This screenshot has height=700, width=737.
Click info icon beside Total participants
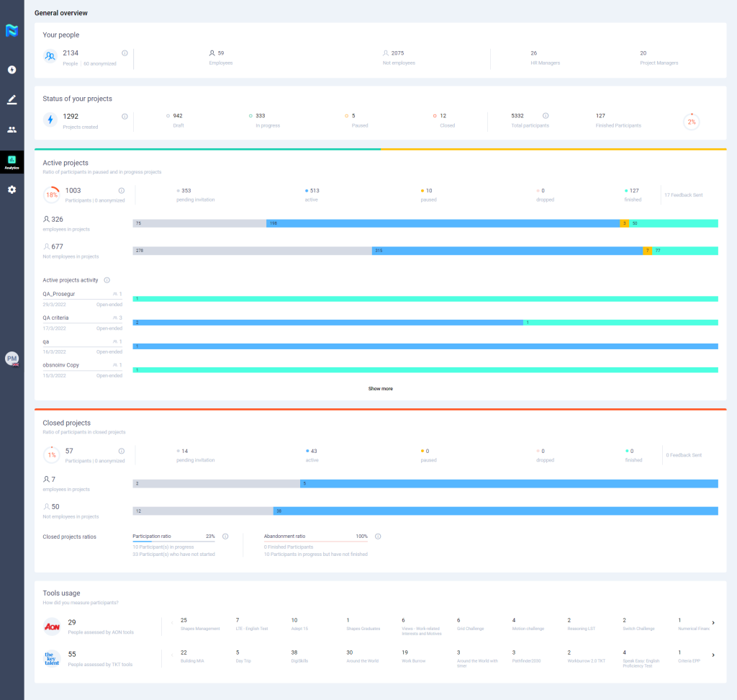(x=546, y=115)
